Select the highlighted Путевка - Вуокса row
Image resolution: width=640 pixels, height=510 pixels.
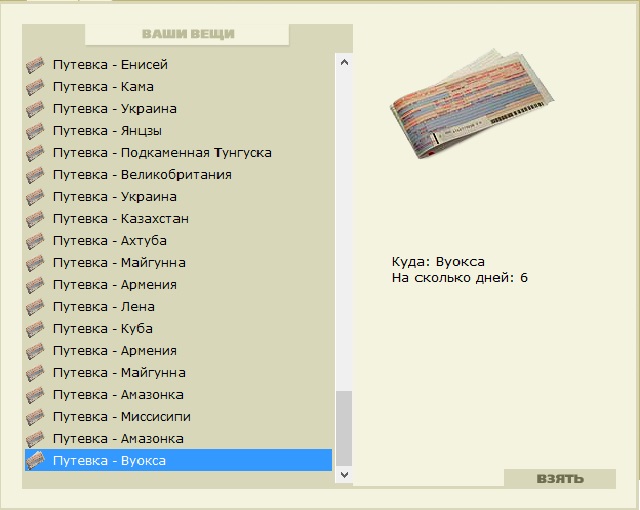(178, 461)
